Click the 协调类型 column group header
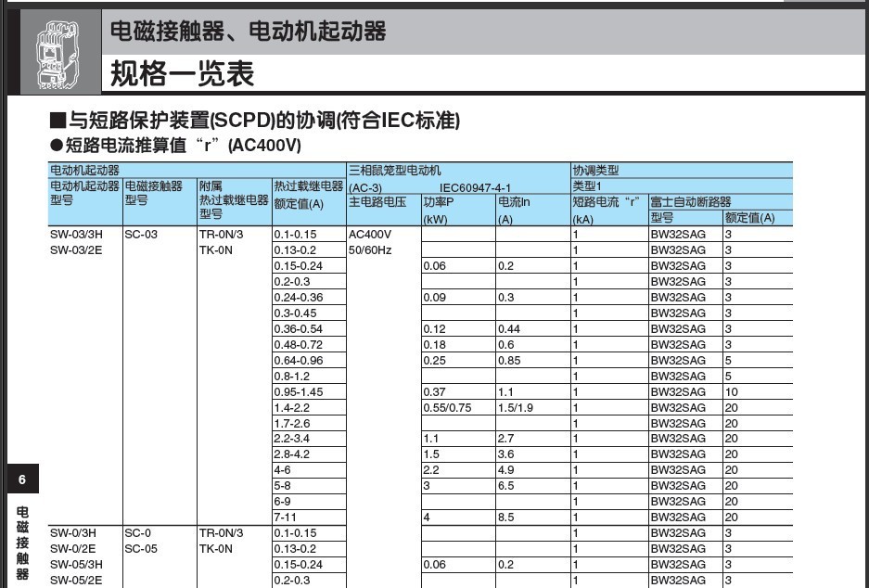The width and height of the screenshot is (869, 588). pos(596,171)
